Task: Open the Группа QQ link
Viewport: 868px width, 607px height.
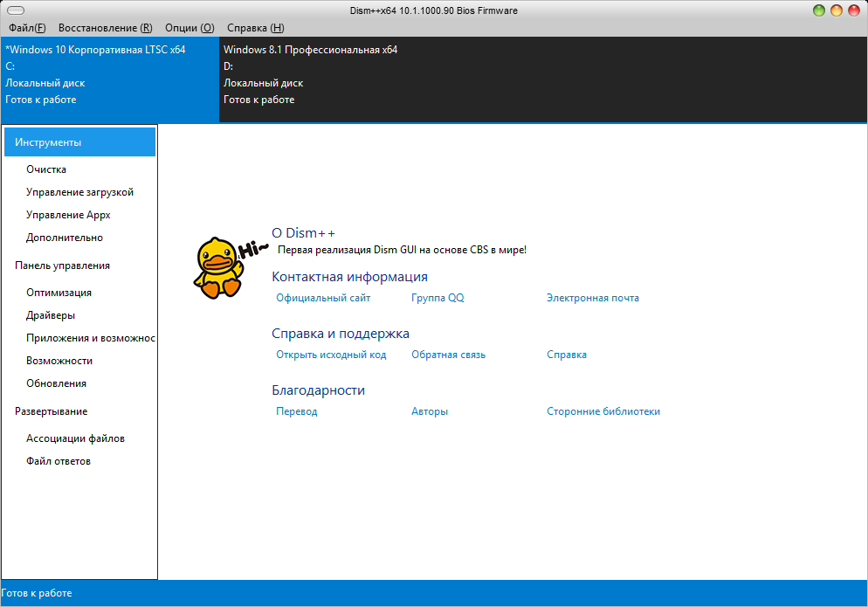Action: [x=437, y=298]
